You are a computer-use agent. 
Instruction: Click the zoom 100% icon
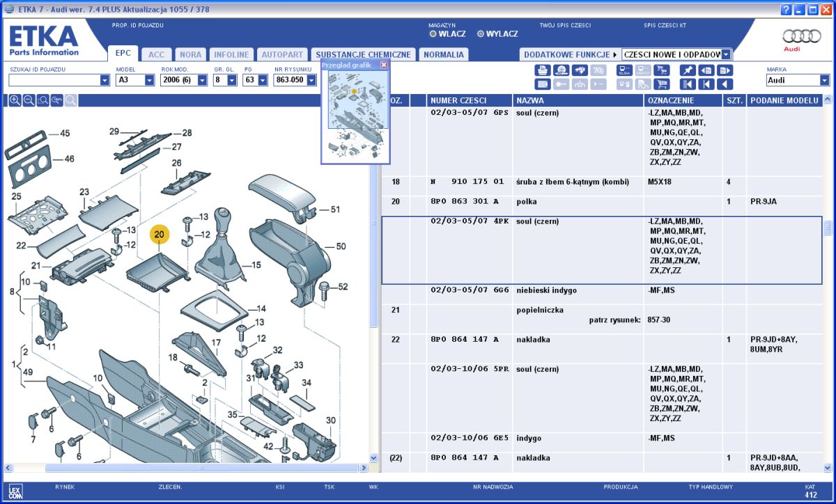[56, 100]
